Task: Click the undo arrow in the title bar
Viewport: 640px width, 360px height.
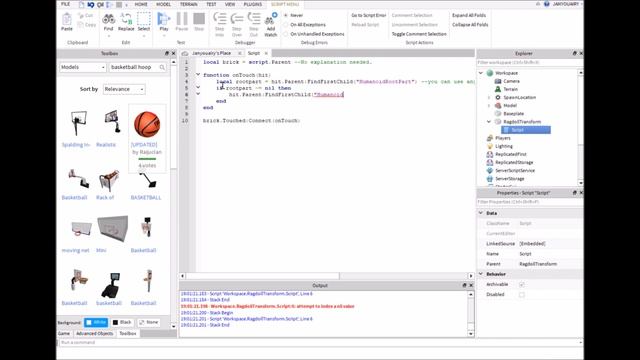Action: coord(91,4)
